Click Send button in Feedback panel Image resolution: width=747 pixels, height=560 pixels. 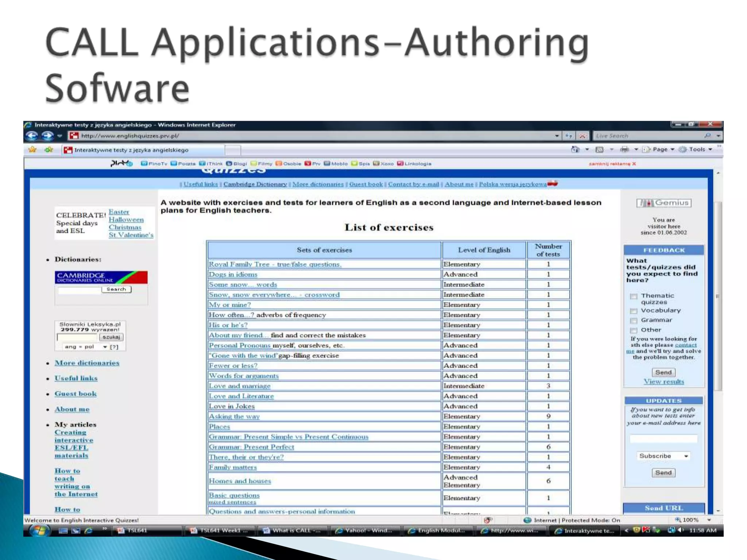click(663, 372)
